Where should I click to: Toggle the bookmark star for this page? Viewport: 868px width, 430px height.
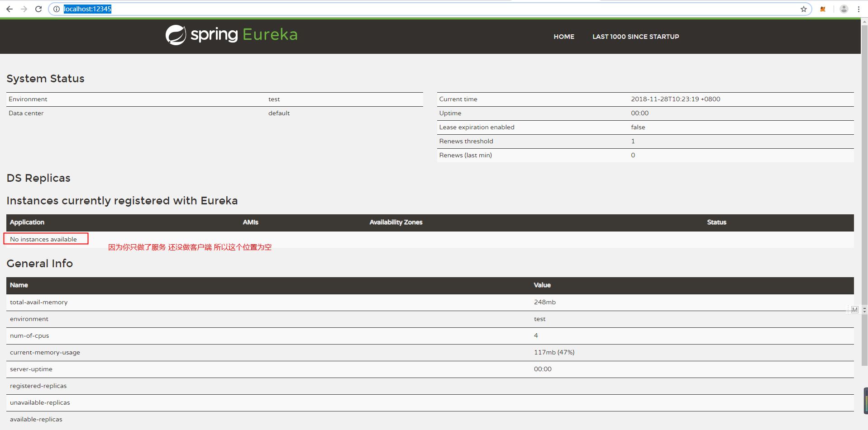(804, 9)
